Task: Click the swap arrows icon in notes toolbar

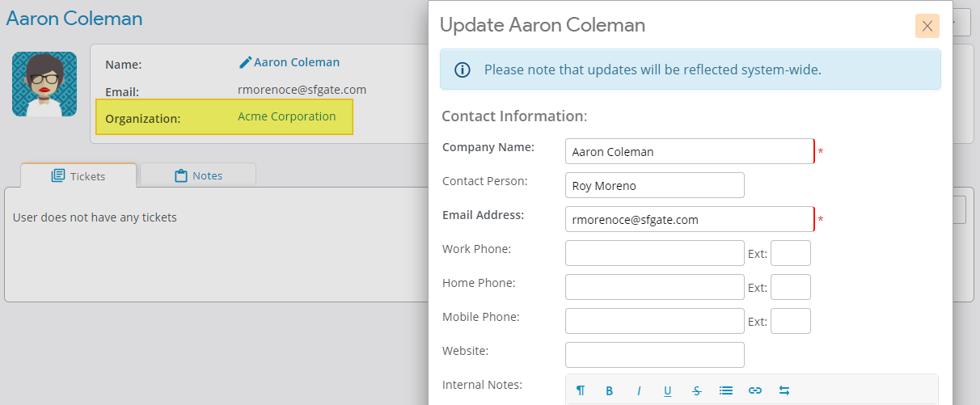Action: pyautogui.click(x=784, y=390)
